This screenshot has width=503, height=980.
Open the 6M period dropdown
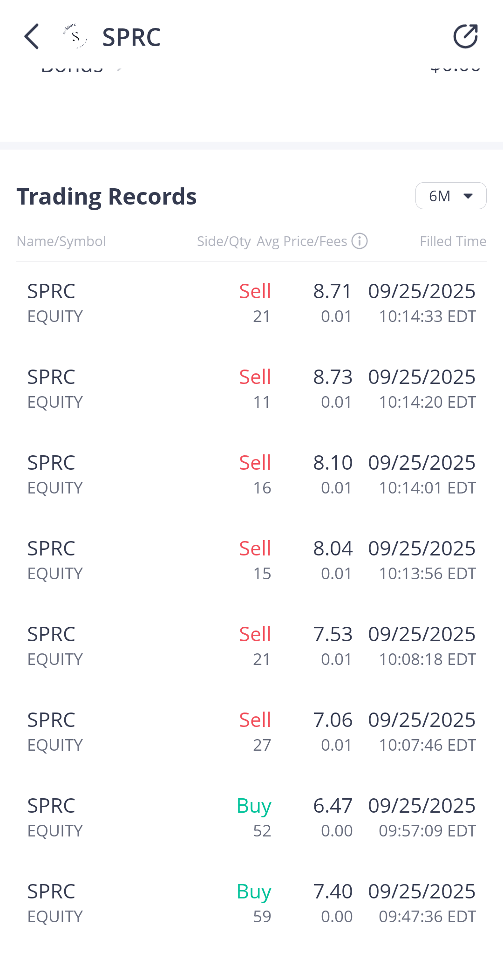(450, 196)
